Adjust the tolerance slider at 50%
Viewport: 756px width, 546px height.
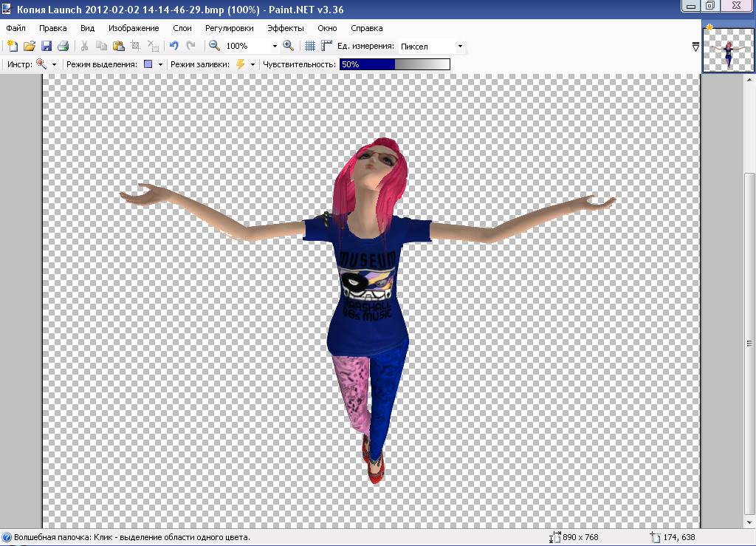pyautogui.click(x=395, y=64)
